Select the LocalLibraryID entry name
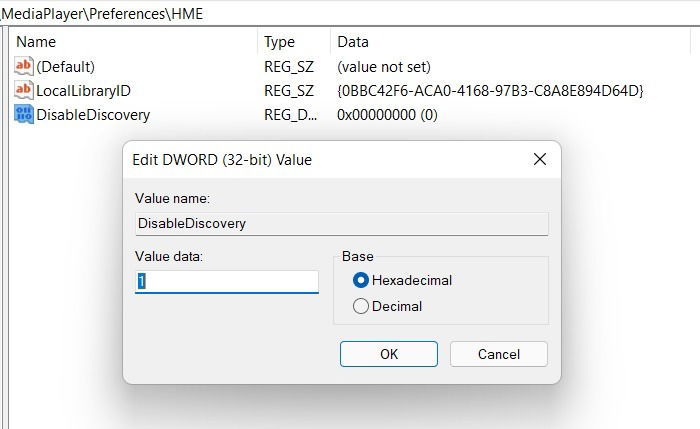Image resolution: width=700 pixels, height=429 pixels. [x=83, y=91]
